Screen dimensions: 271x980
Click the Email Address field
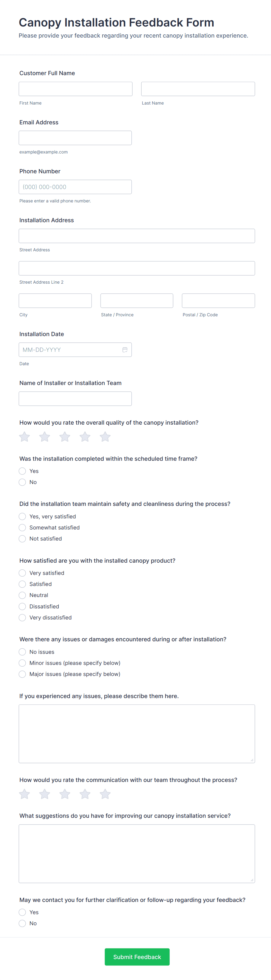(x=75, y=137)
